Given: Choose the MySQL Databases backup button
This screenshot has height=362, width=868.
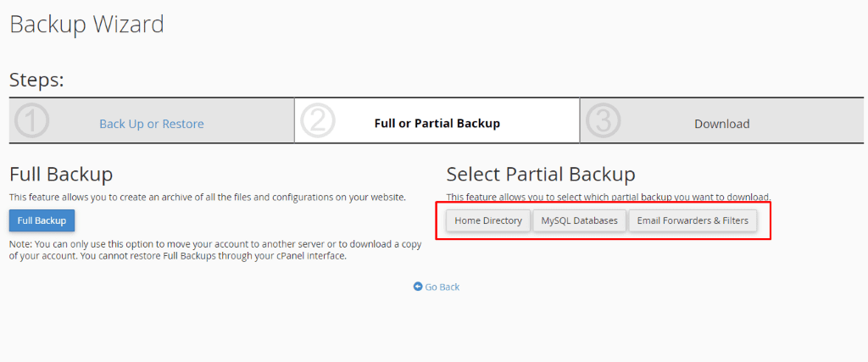Looking at the screenshot, I should tap(581, 220).
